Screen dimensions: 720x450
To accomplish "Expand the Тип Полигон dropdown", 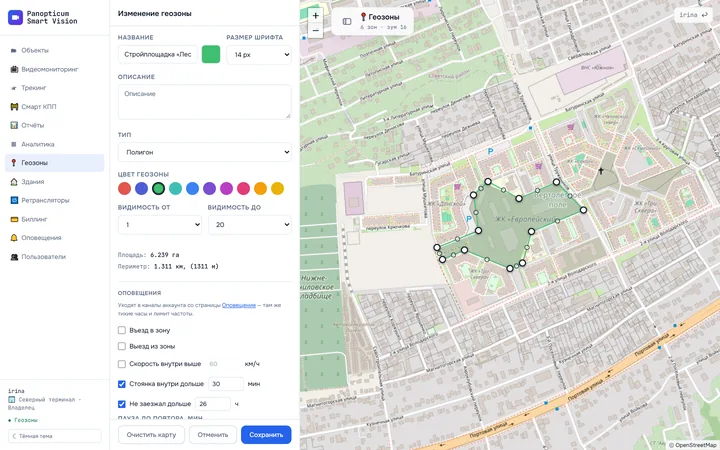I will (x=204, y=152).
